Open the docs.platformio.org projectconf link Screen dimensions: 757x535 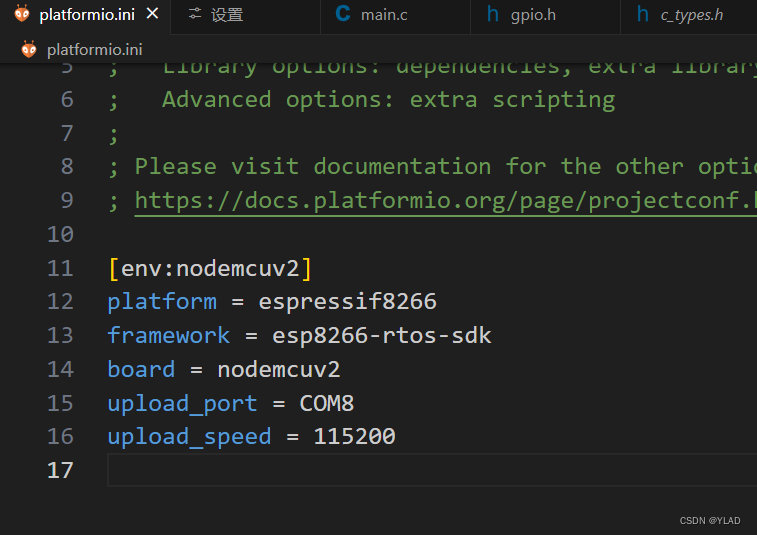coord(445,201)
